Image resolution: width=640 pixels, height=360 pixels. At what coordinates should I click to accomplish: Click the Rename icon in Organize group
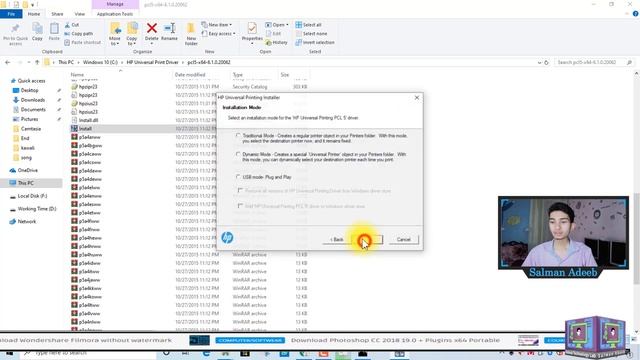click(169, 28)
